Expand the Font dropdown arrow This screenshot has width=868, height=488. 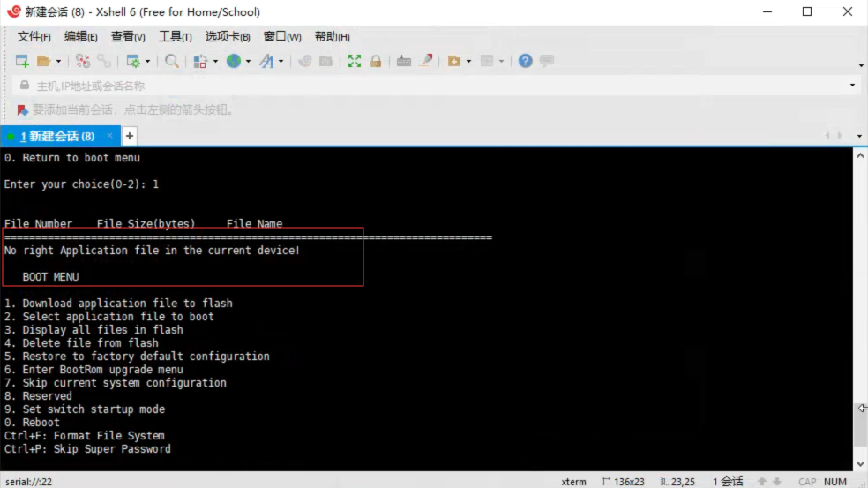coord(281,62)
